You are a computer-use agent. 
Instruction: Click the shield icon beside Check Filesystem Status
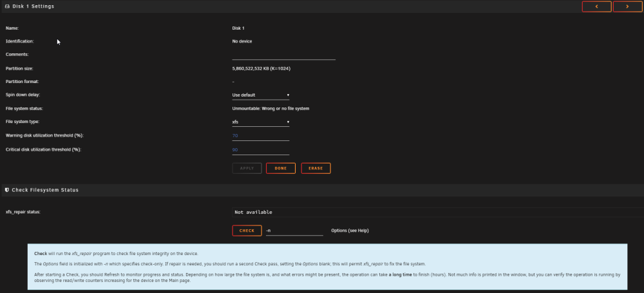tap(7, 190)
